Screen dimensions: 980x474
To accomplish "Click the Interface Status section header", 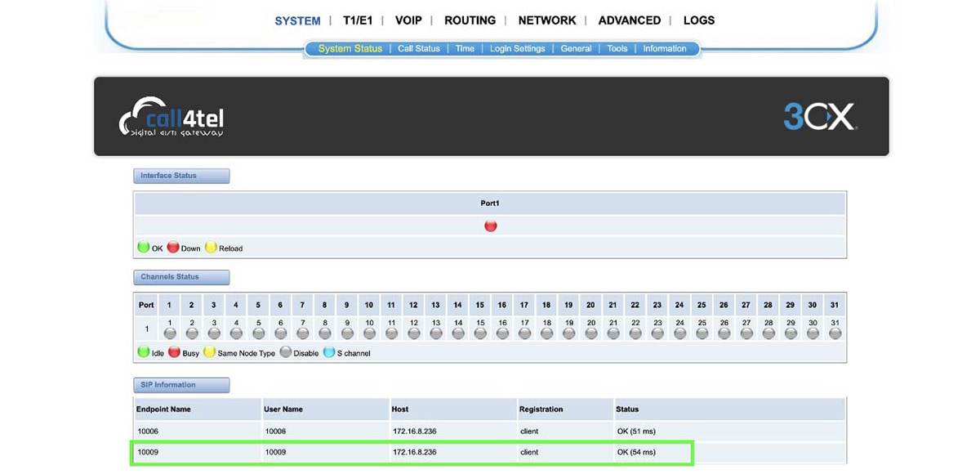I will [x=181, y=176].
